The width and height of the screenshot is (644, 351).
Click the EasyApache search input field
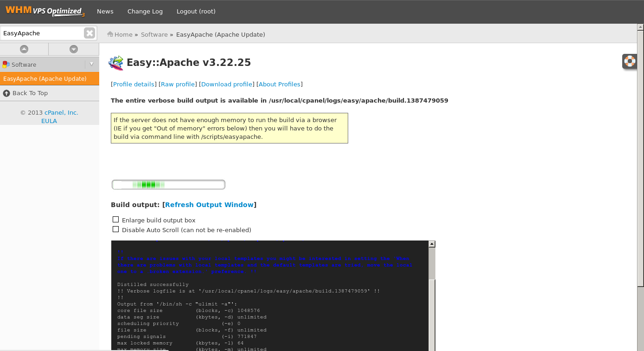(x=42, y=33)
